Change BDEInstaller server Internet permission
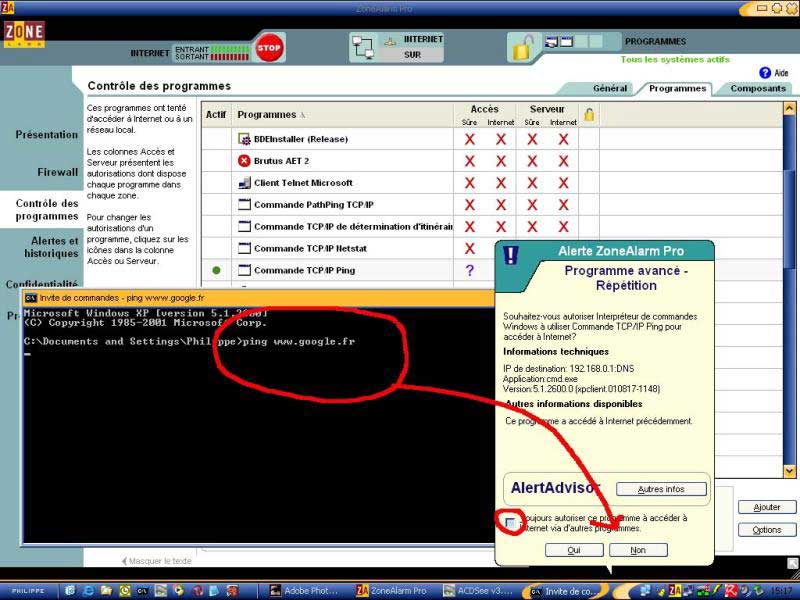 [x=563, y=139]
